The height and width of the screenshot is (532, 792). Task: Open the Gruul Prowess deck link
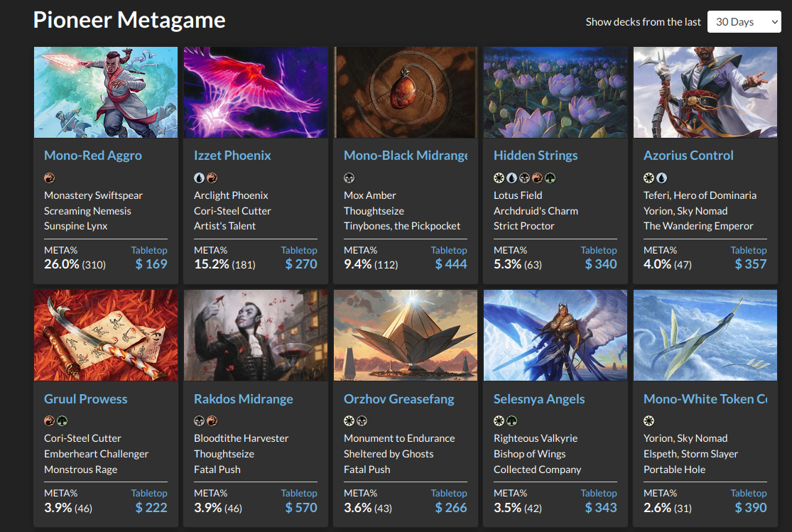pyautogui.click(x=86, y=398)
